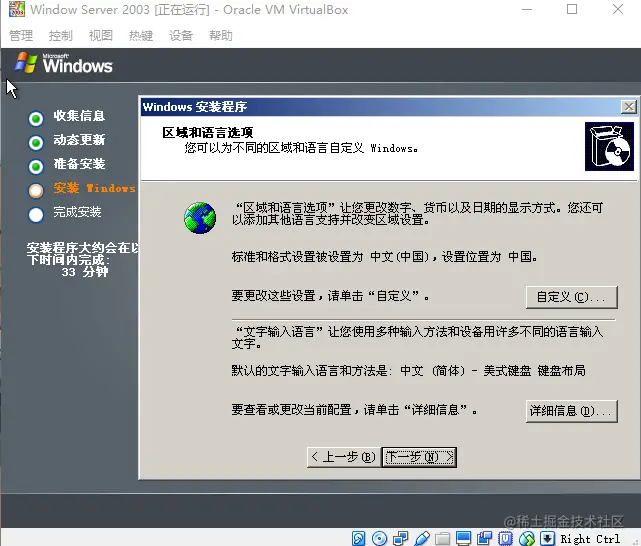641x546 pixels.
Task: Click the recording status icon
Action: [x=484, y=538]
